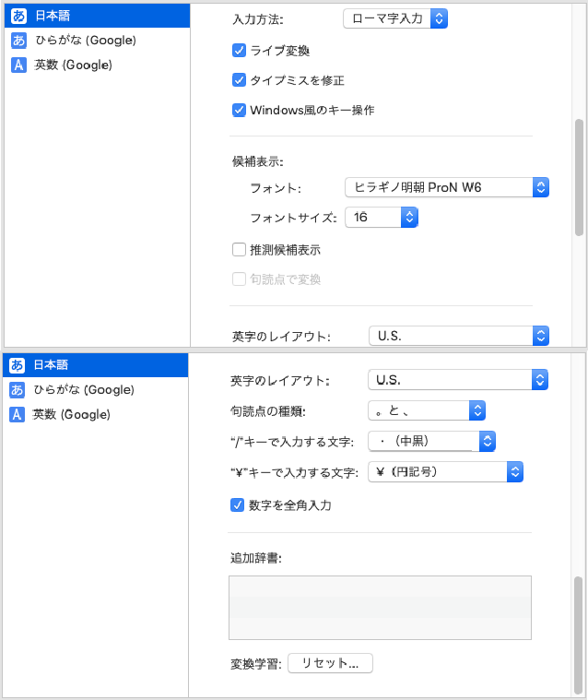
Task: Click the 英数 (Google) 'A' icon in lower sidebar
Action: [18, 414]
